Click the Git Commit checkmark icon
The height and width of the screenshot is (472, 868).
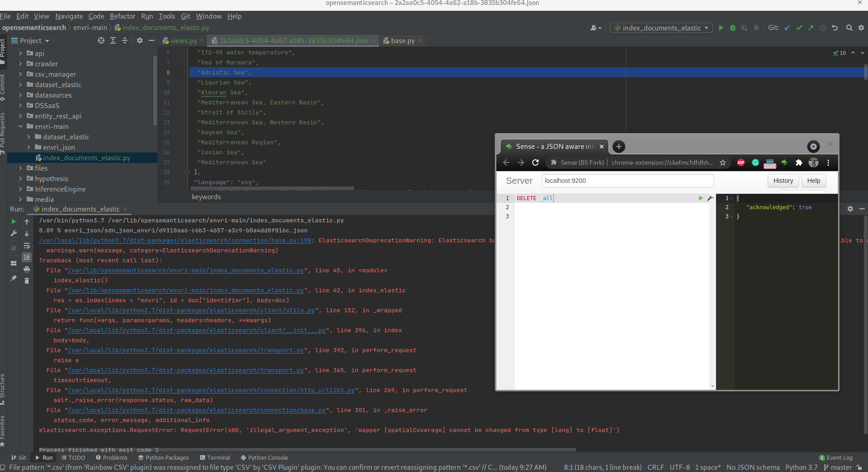click(x=799, y=28)
